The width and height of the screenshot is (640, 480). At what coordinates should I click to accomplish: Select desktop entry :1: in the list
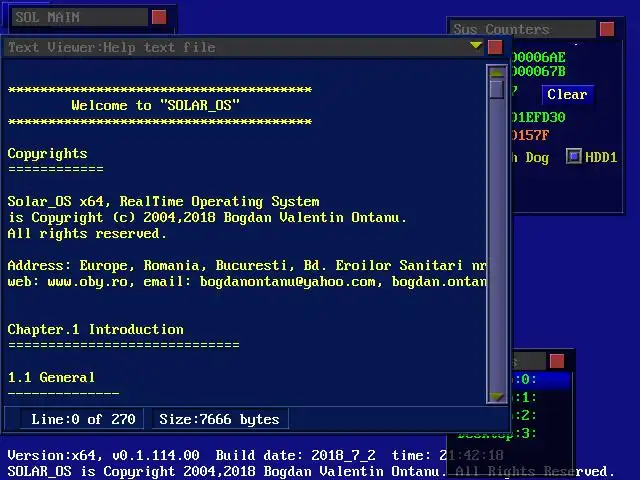click(x=542, y=397)
